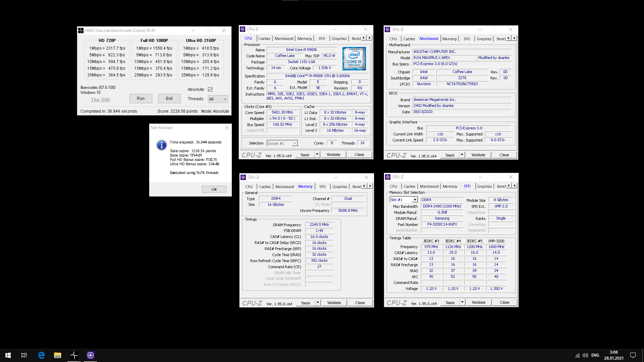644x362 pixels.
Task: Open Mainboard tab in the SPD window
Action: coord(429,186)
